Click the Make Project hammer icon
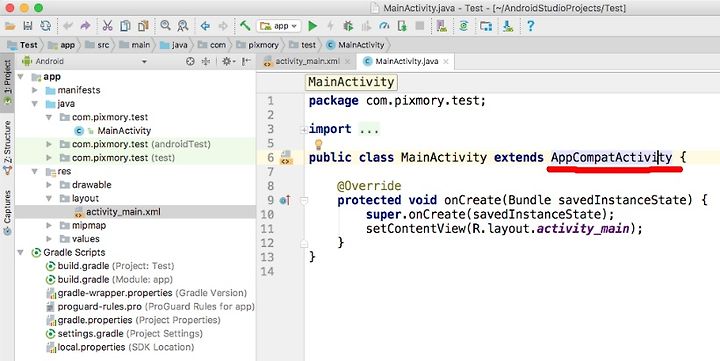The height and width of the screenshot is (361, 720). 245,26
